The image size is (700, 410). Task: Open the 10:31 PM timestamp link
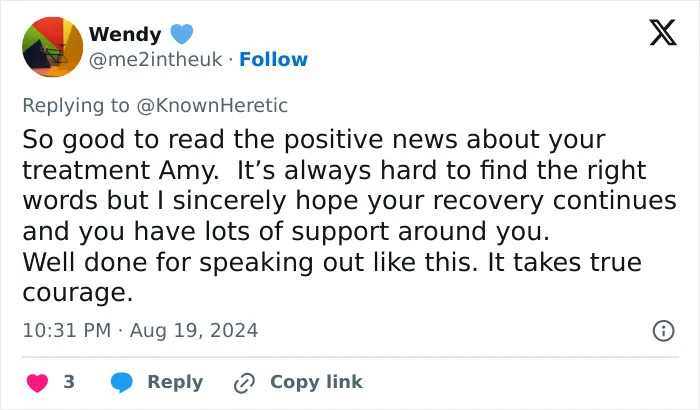tap(67, 331)
